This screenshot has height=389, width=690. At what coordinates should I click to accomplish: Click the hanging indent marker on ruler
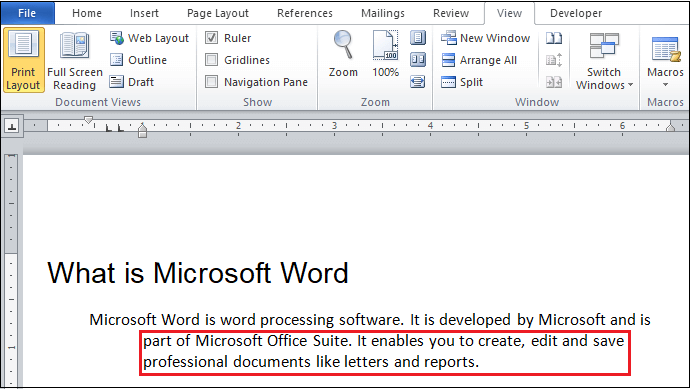click(142, 128)
